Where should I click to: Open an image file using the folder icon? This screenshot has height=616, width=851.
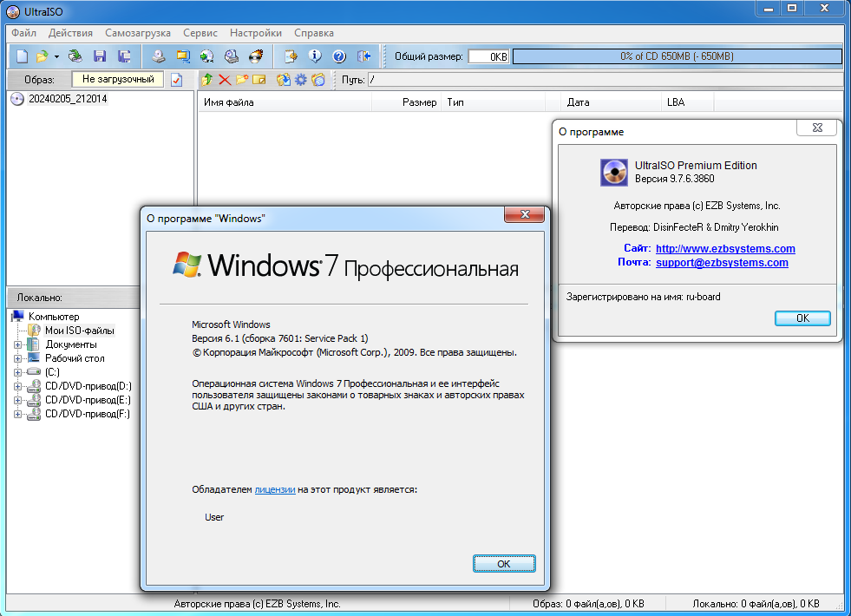coord(42,56)
